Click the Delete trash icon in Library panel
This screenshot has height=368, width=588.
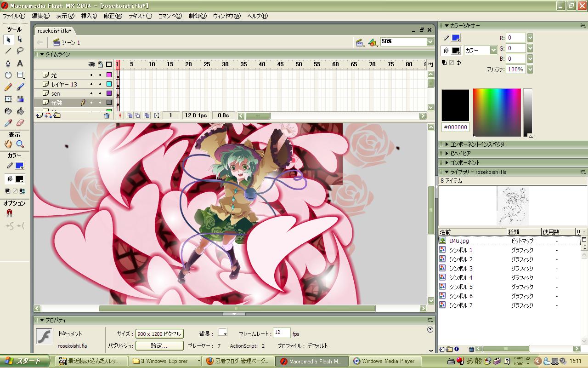click(x=471, y=350)
